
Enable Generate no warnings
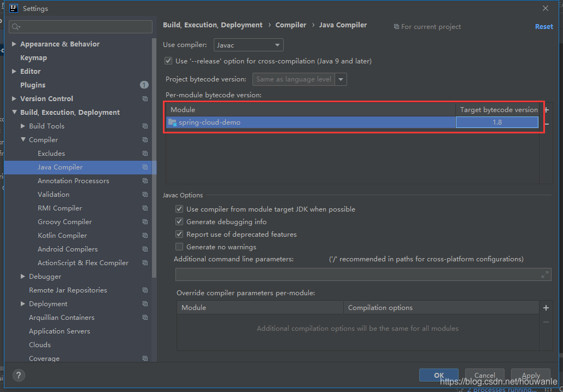click(x=179, y=247)
